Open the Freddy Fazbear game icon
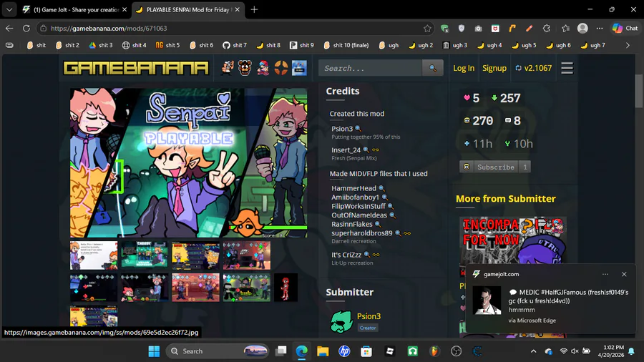This screenshot has width=644, height=362. point(245,68)
